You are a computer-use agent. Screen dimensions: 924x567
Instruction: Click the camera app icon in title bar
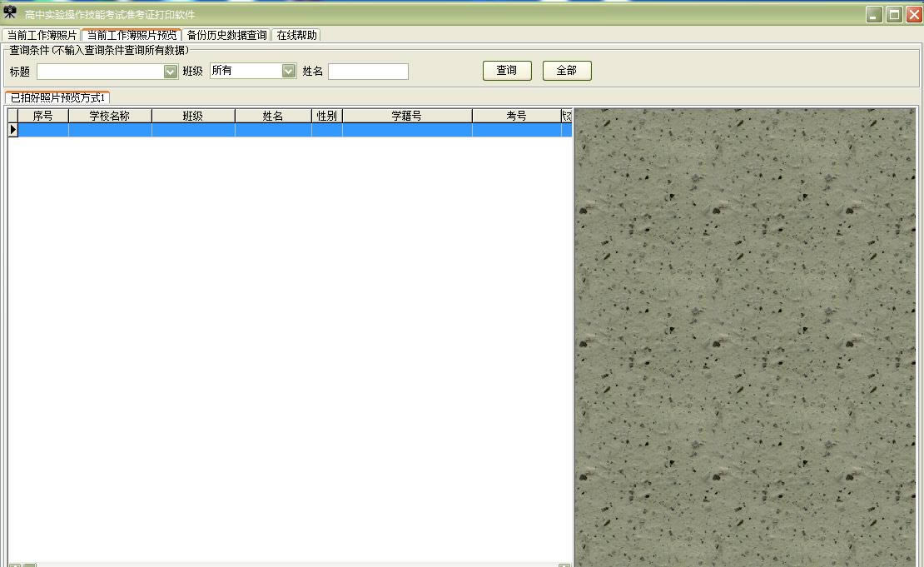(x=10, y=13)
